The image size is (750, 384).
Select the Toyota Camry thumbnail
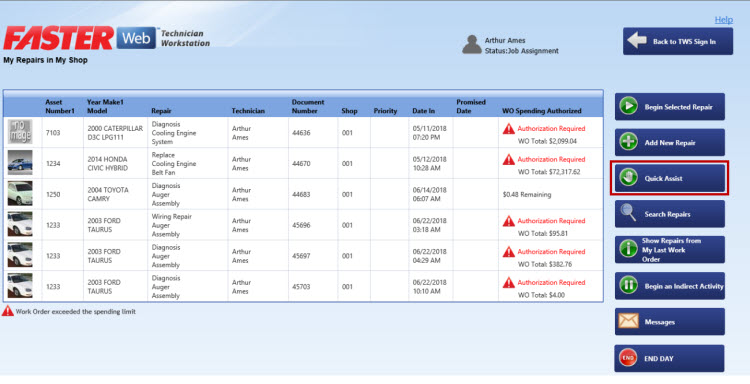pos(20,194)
